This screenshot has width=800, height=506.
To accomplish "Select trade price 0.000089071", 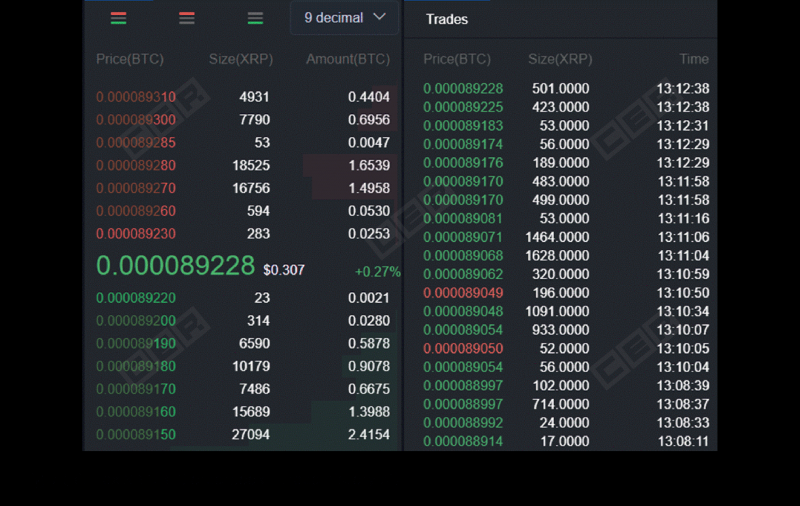I will coord(463,237).
